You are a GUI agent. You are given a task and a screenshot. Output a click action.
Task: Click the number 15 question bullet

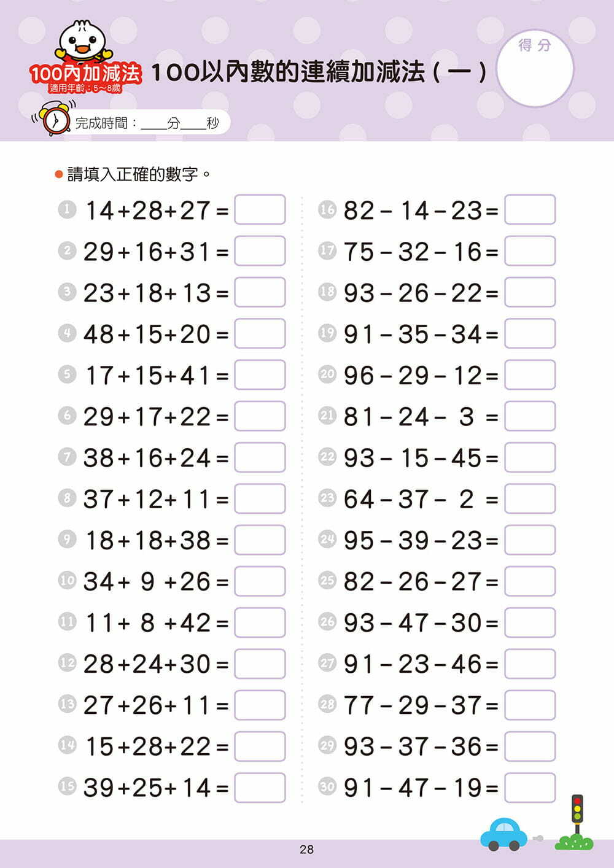67,786
